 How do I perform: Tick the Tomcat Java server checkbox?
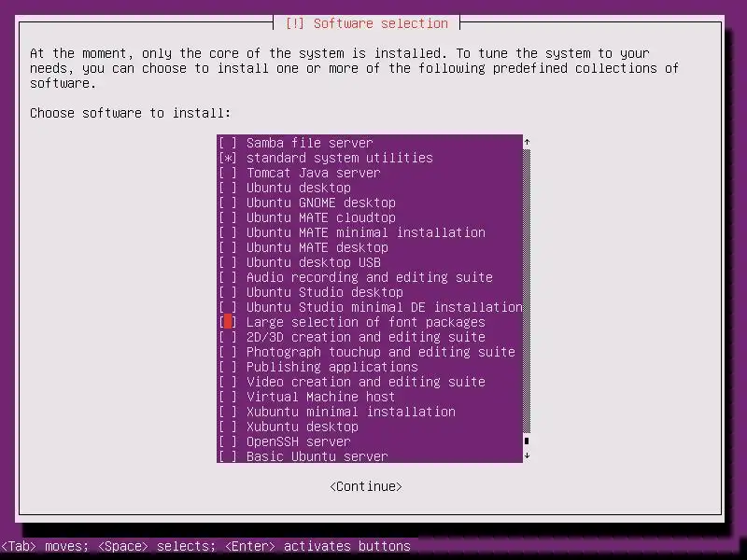pos(228,173)
